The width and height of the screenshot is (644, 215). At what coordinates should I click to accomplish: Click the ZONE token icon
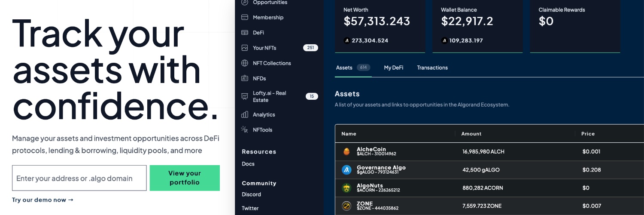coord(346,206)
